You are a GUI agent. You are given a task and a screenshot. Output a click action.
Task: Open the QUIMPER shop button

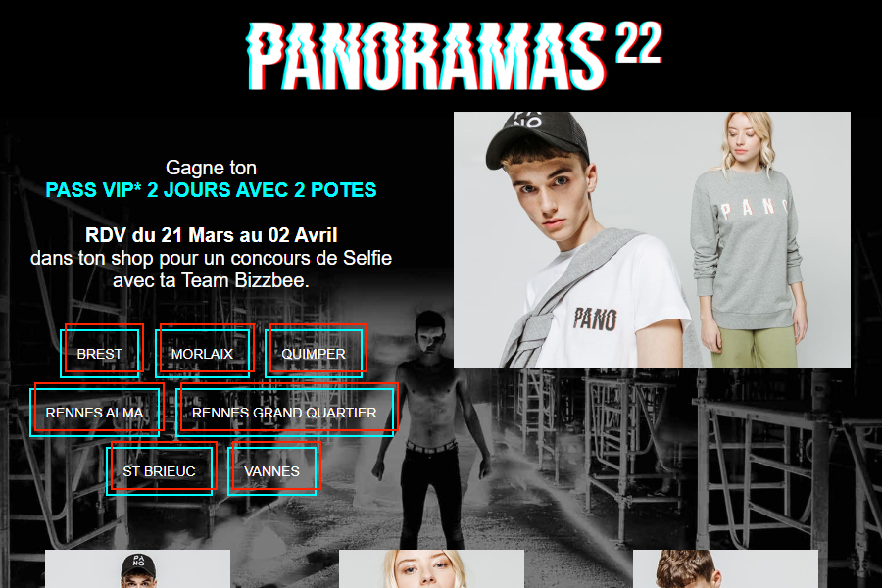(316, 351)
